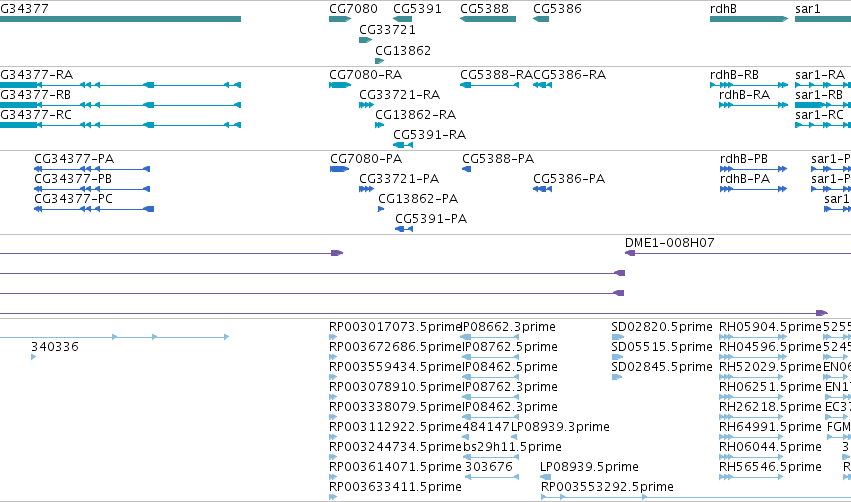Click the CG13862 gene label

[403, 50]
